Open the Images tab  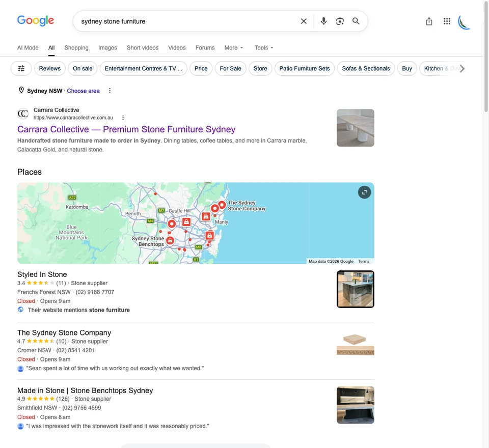coord(107,48)
